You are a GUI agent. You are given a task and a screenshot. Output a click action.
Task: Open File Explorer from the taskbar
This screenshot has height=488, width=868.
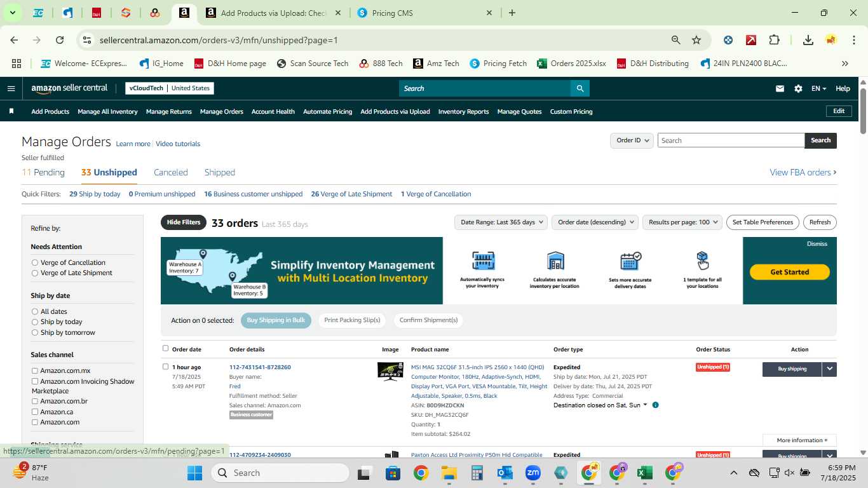[x=449, y=473]
